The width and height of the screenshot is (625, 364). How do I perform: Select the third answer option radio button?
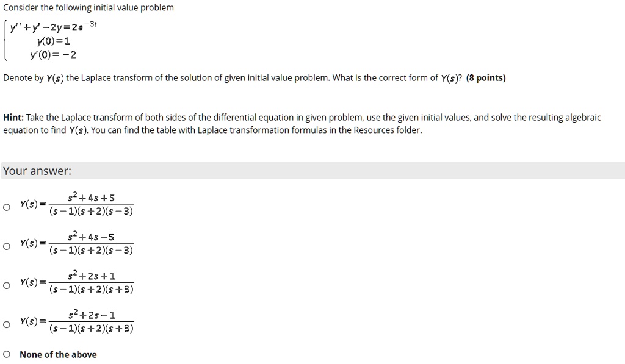point(6,286)
